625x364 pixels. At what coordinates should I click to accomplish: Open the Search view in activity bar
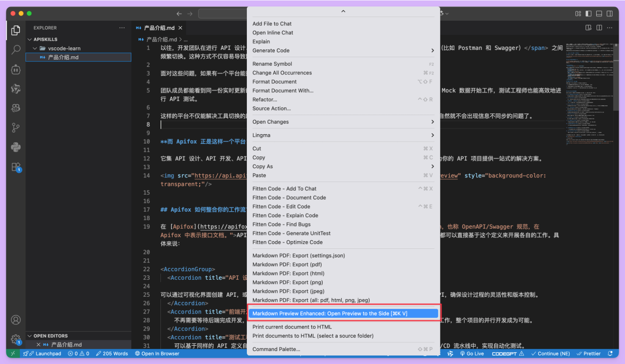coord(16,50)
